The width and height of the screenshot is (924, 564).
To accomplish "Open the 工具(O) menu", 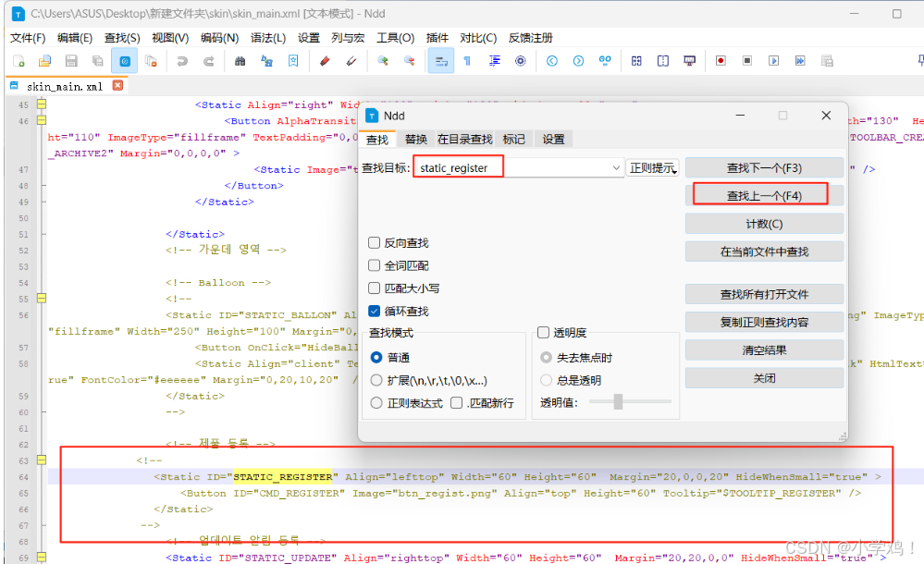I will point(396,38).
